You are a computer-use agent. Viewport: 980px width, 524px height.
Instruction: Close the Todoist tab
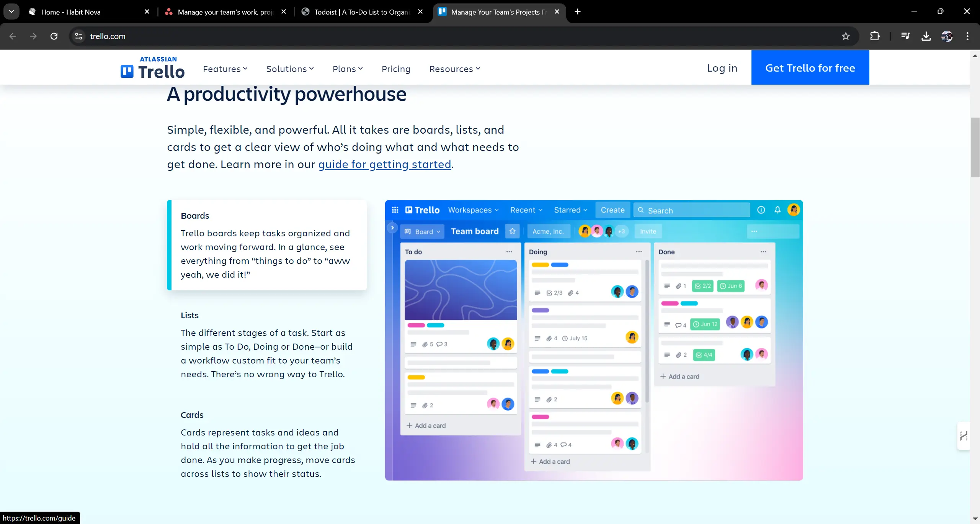click(x=420, y=11)
